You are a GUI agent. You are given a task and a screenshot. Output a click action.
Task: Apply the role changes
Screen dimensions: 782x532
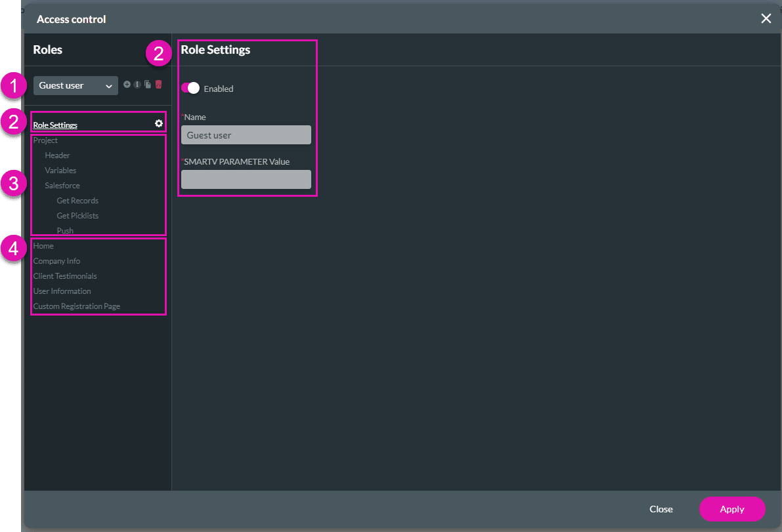point(731,509)
